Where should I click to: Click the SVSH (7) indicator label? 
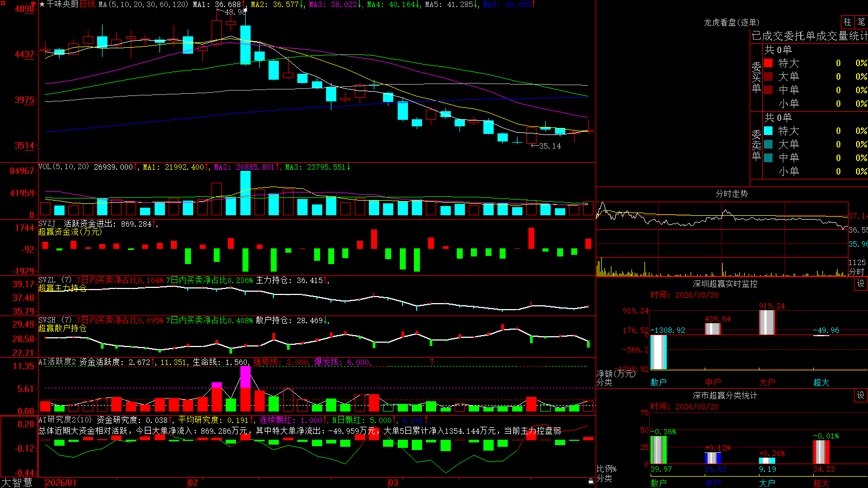point(55,320)
